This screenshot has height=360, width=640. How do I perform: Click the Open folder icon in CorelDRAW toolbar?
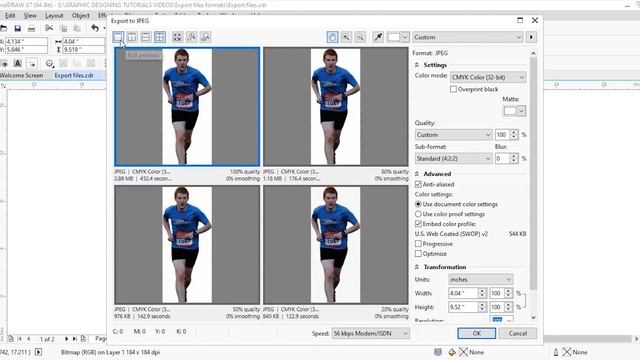[x=4, y=28]
